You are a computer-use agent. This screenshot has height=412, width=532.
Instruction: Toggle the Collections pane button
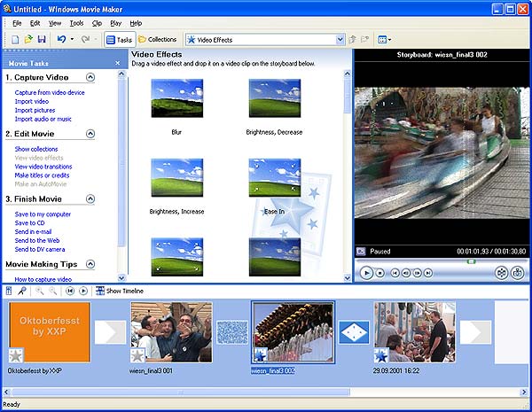click(157, 40)
